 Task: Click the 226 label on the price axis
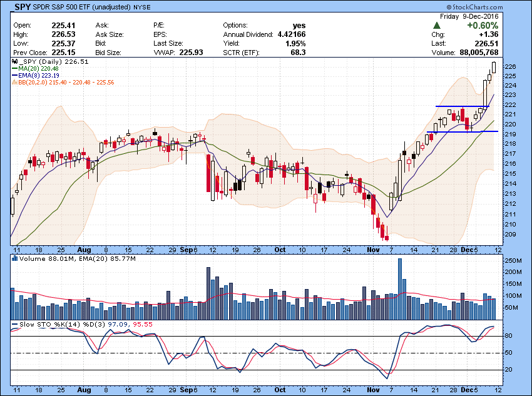tap(511, 67)
